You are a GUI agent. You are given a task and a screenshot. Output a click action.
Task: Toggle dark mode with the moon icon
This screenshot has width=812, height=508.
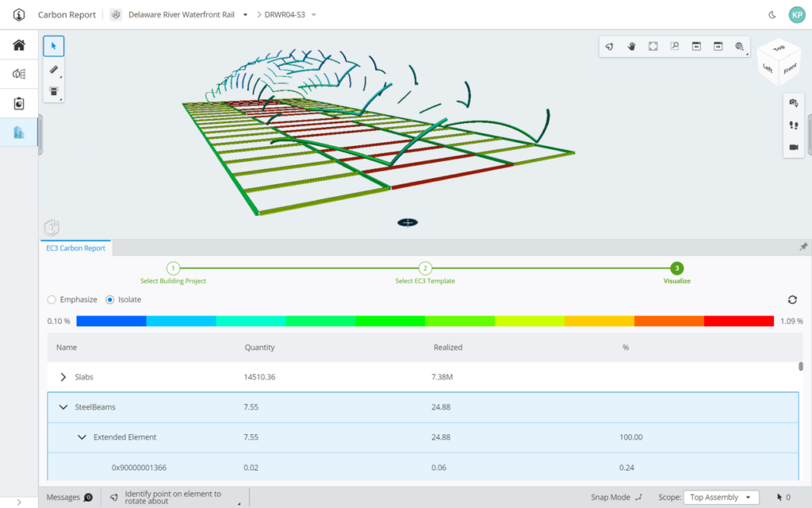(x=772, y=13)
